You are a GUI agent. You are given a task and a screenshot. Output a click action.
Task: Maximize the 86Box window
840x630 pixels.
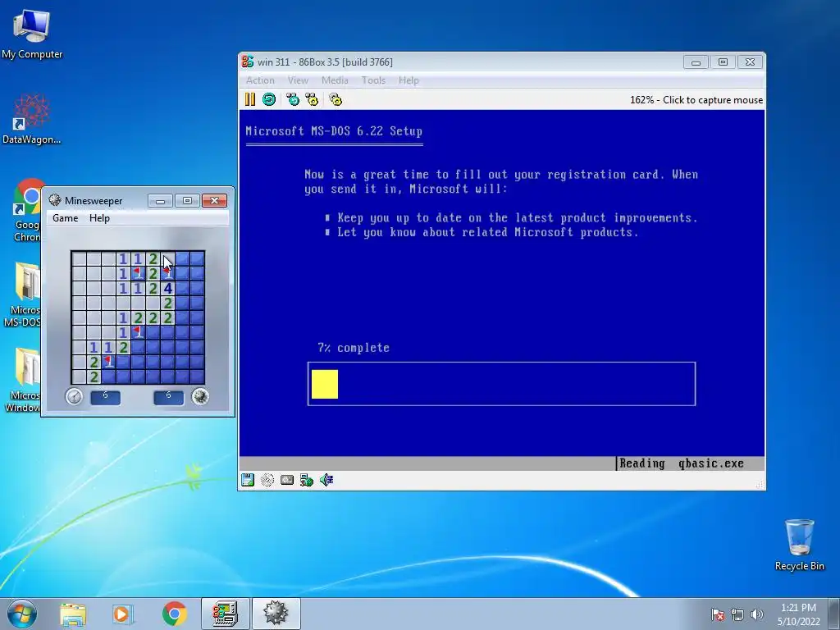(723, 62)
